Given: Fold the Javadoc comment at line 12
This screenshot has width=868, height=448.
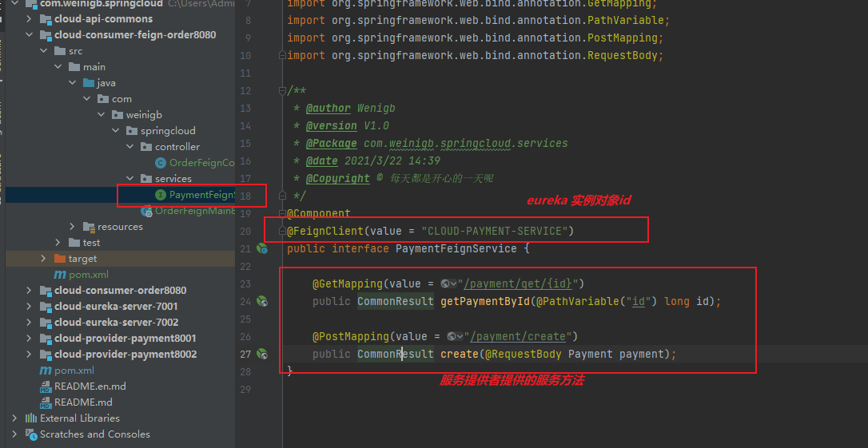Looking at the screenshot, I should [x=282, y=91].
